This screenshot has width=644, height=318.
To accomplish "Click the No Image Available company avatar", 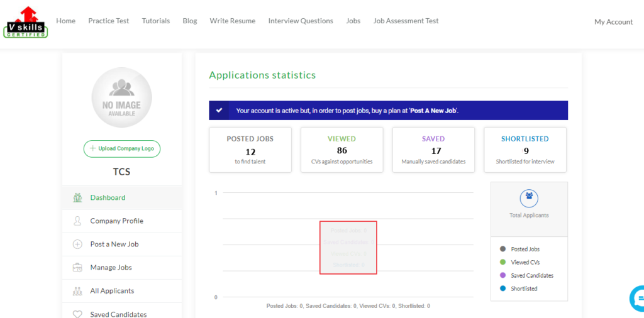I will click(x=121, y=97).
